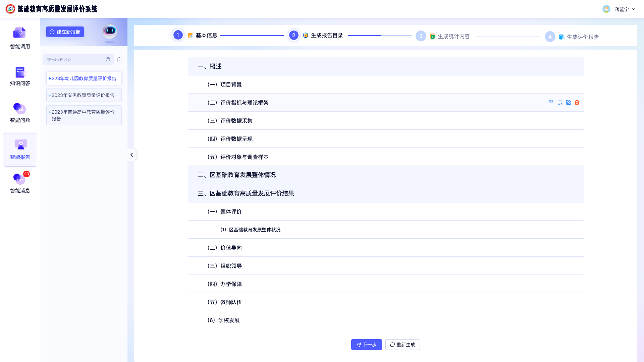The width and height of the screenshot is (644, 362).
Task: Collapse the history records panel
Action: pos(131,155)
